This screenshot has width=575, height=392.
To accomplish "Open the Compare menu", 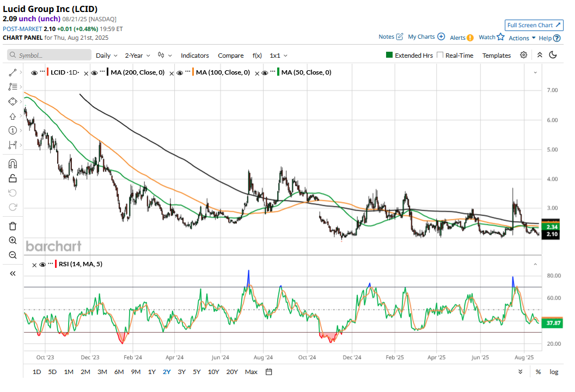I will (x=231, y=56).
